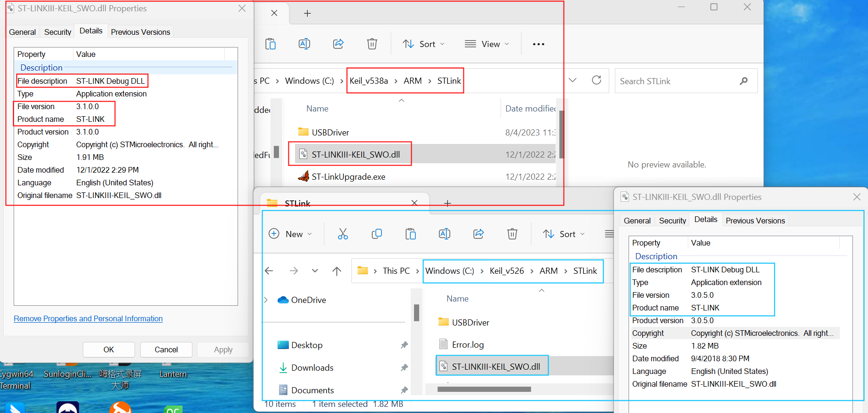This screenshot has width=868, height=413.
Task: Open Downloads in the navigation pane
Action: tap(312, 367)
